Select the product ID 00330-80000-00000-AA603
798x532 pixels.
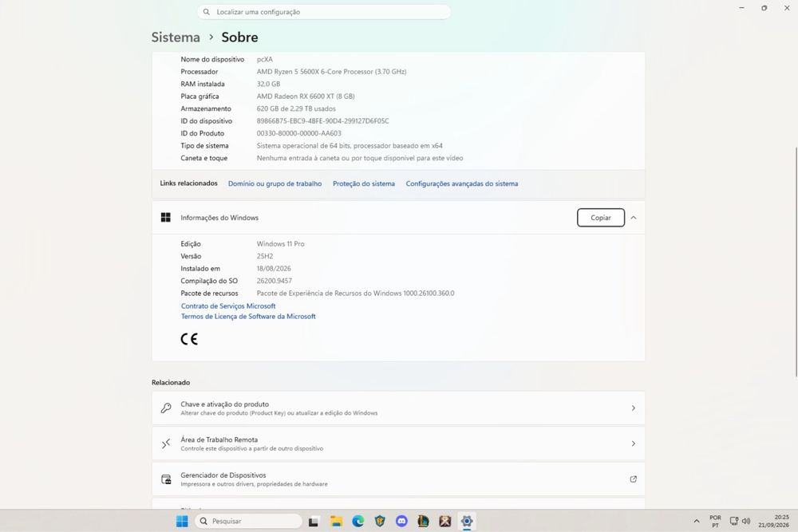click(x=298, y=133)
